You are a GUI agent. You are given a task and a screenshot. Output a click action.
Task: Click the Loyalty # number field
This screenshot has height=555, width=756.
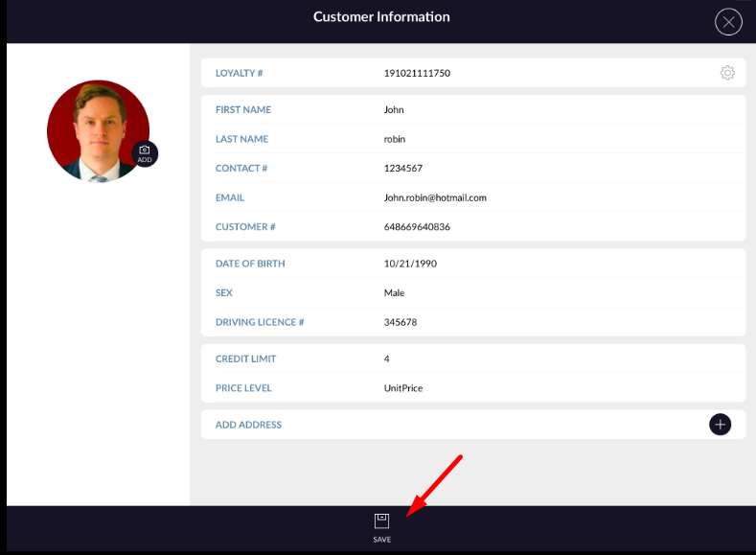417,73
